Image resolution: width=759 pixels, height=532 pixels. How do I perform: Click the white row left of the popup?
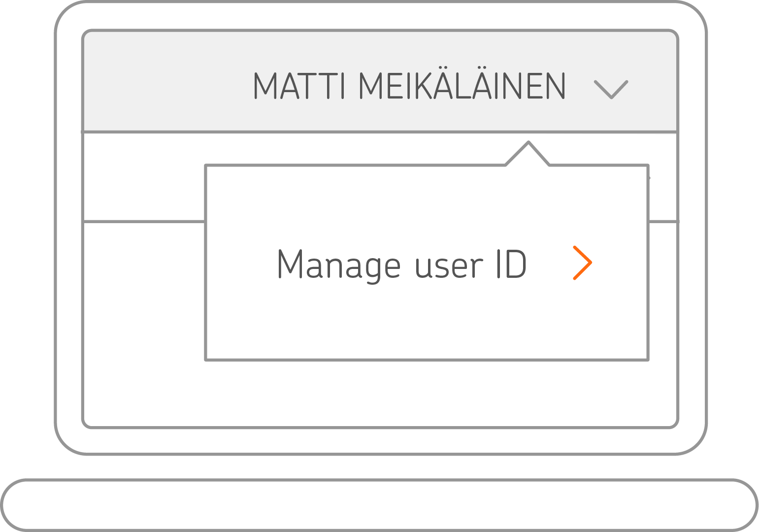point(144,177)
